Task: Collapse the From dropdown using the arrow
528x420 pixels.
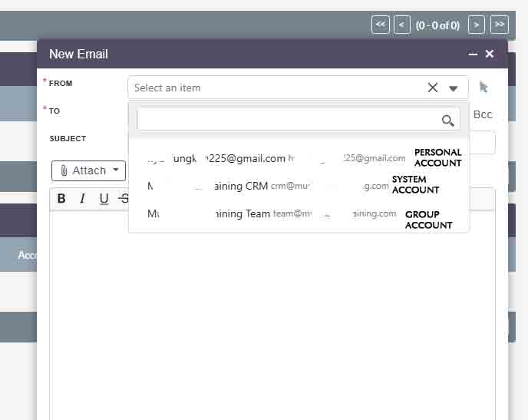Action: point(454,88)
